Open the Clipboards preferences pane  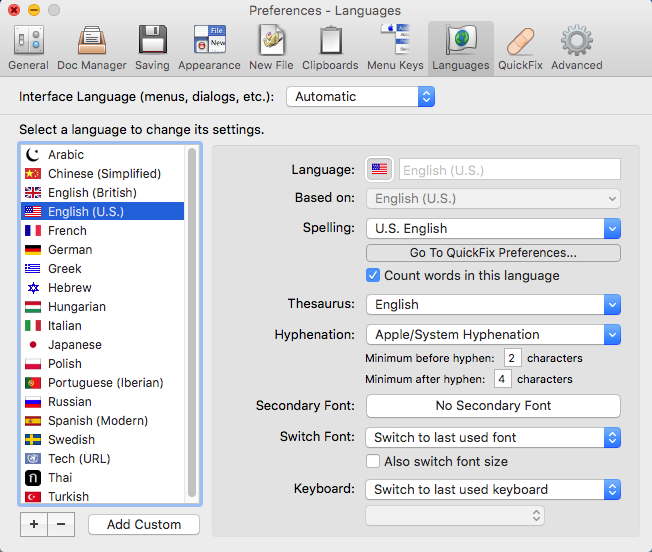pos(331,47)
